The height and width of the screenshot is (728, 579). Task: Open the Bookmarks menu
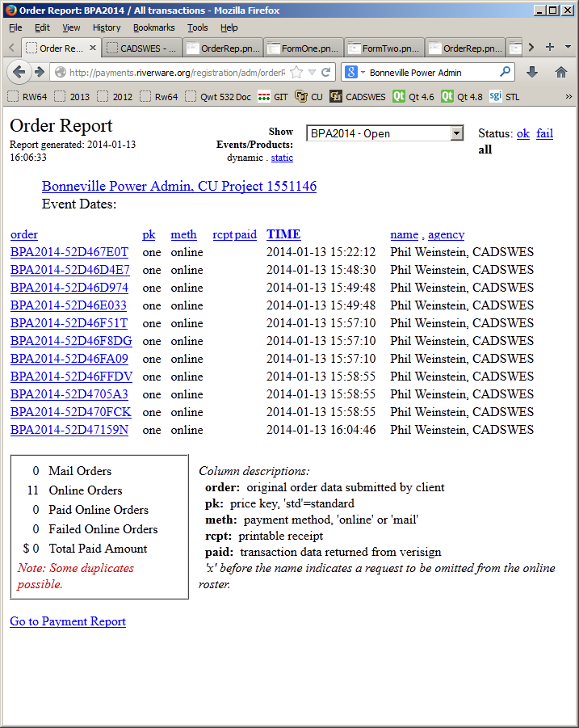coord(154,27)
